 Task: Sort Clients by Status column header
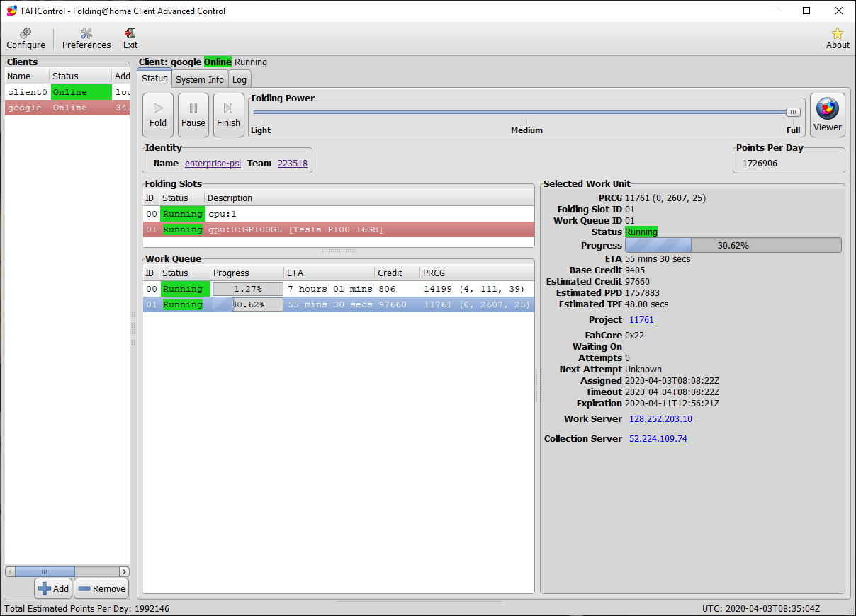coord(80,76)
